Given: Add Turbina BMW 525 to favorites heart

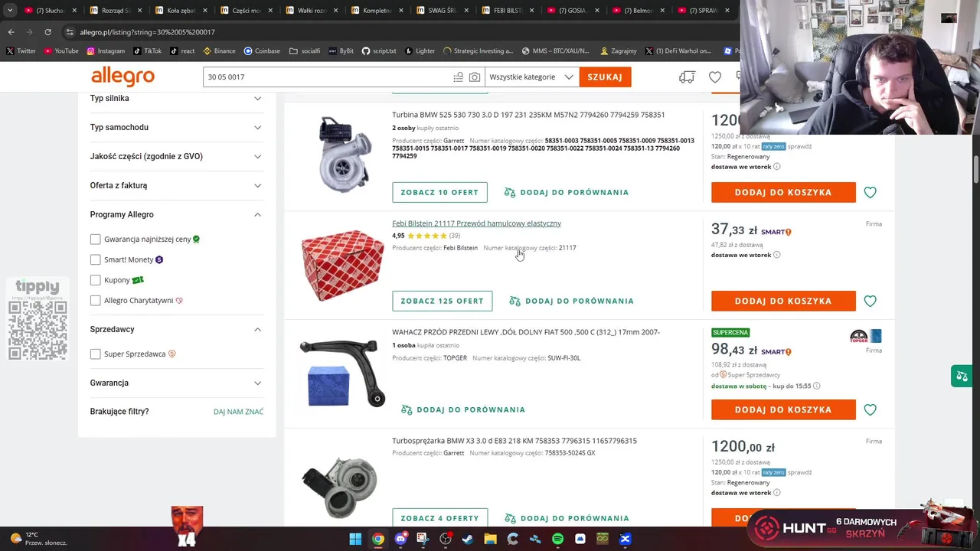Looking at the screenshot, I should (870, 192).
